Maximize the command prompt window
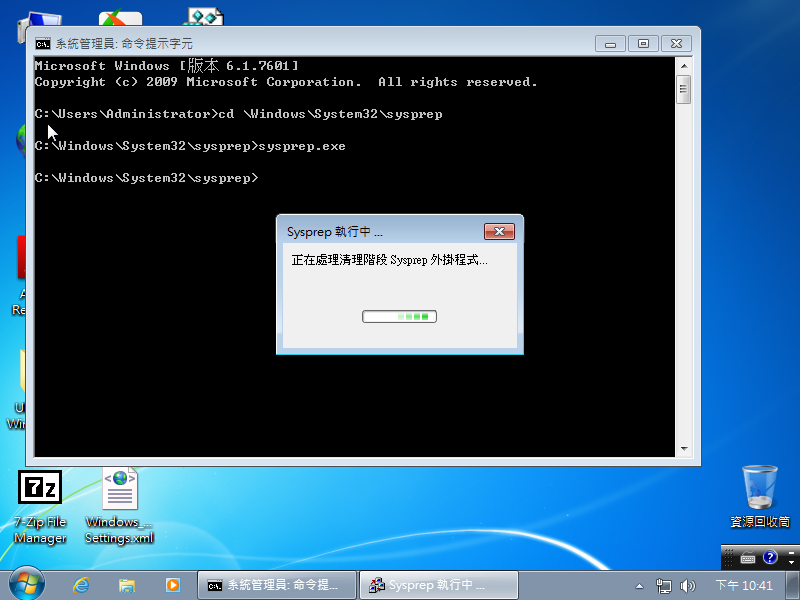The width and height of the screenshot is (800, 600). click(643, 44)
